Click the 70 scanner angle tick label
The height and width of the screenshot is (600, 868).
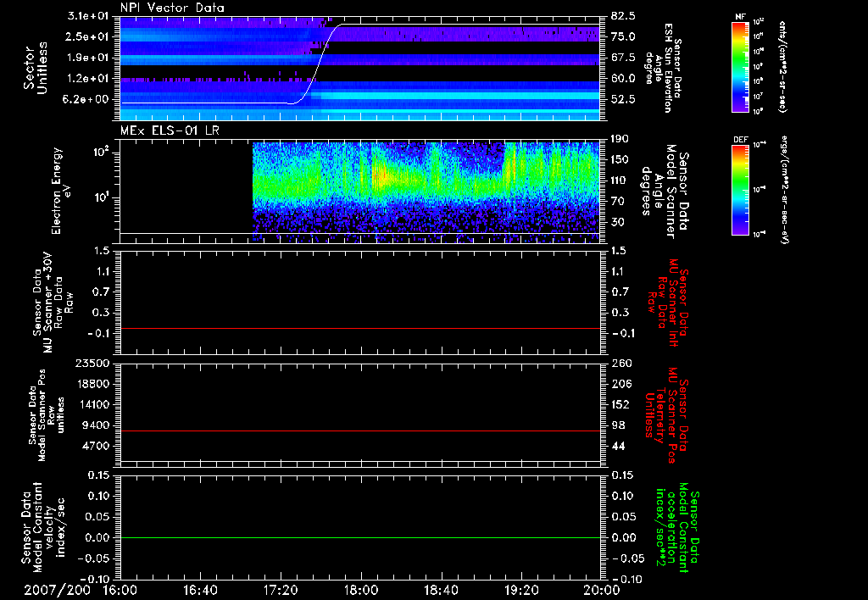618,202
